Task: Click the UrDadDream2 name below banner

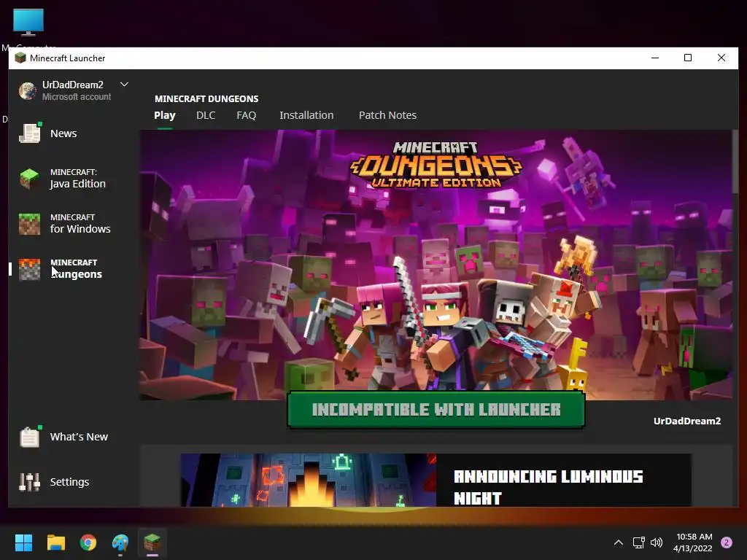Action: pos(687,421)
